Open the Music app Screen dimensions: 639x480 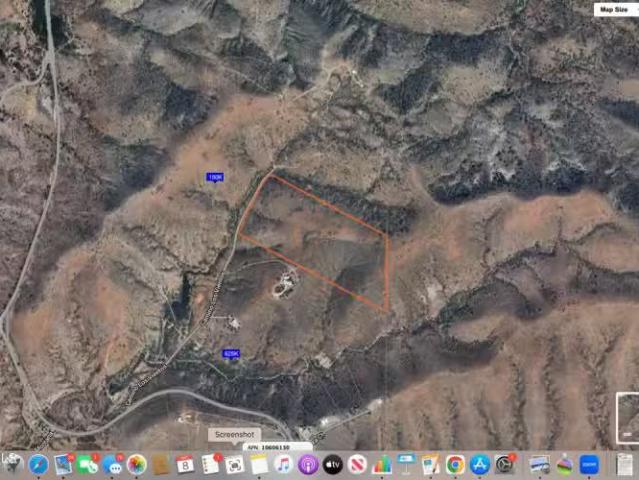coord(284,464)
